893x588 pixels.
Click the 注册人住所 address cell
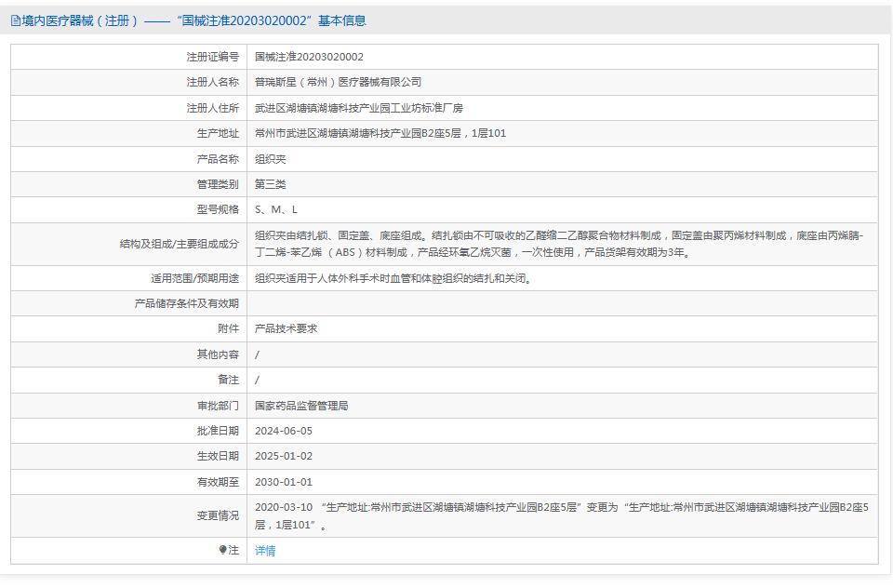pyautogui.click(x=362, y=107)
